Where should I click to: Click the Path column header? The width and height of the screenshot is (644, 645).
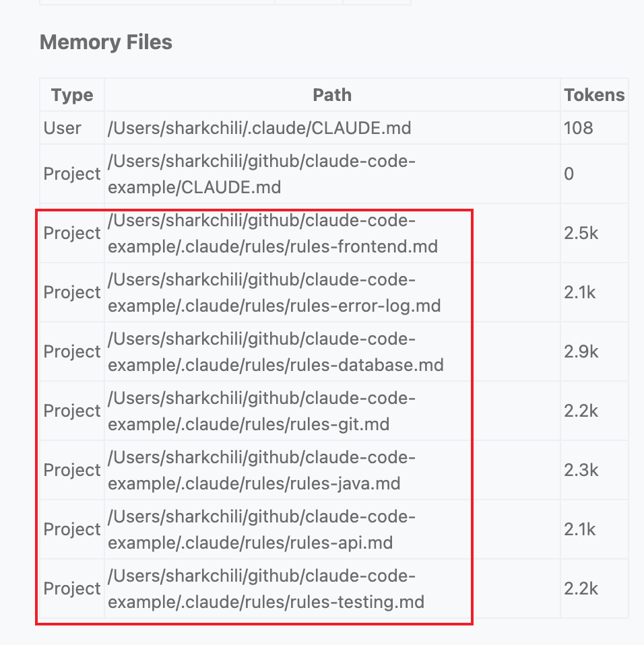pos(332,95)
